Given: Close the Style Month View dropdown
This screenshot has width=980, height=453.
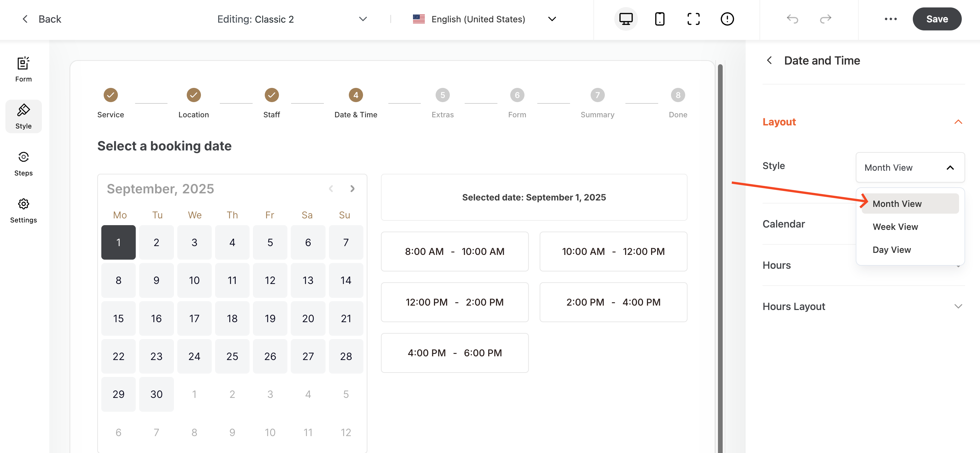Looking at the screenshot, I should (x=910, y=168).
